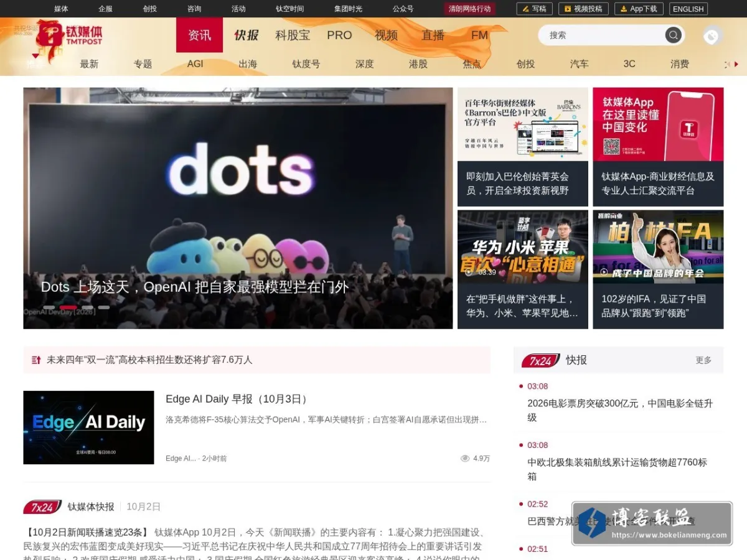Open the 清朗网络行动 link
Viewport: 747px width, 560px height.
click(470, 9)
